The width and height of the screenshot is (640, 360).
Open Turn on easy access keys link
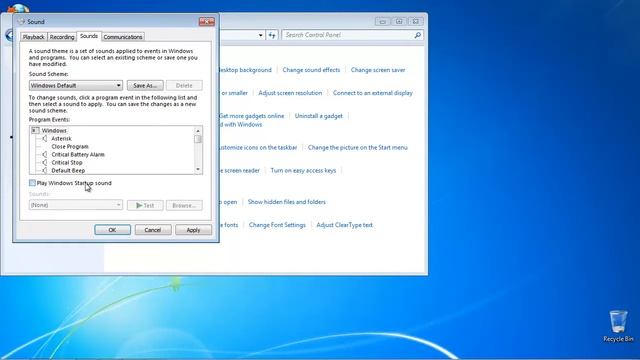coord(303,170)
